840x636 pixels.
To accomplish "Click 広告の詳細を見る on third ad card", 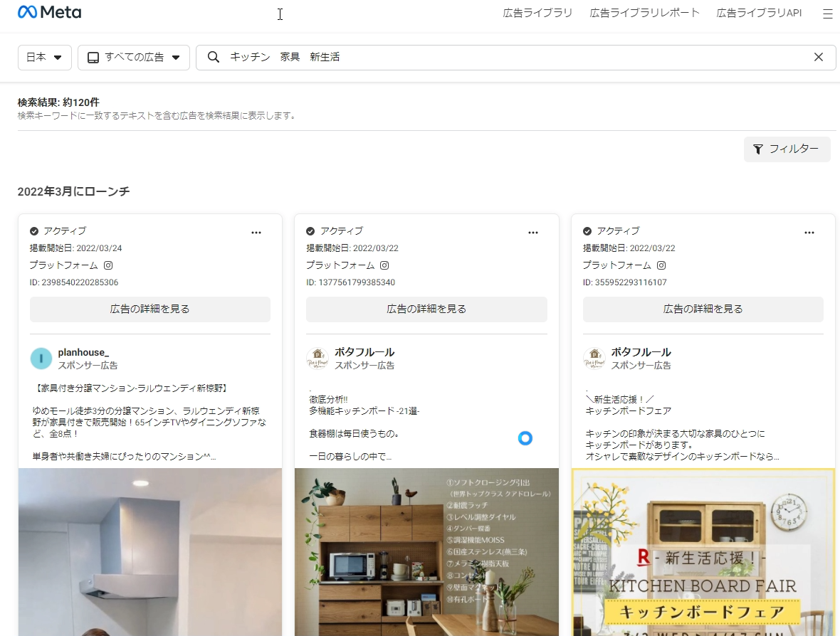I will [x=703, y=309].
